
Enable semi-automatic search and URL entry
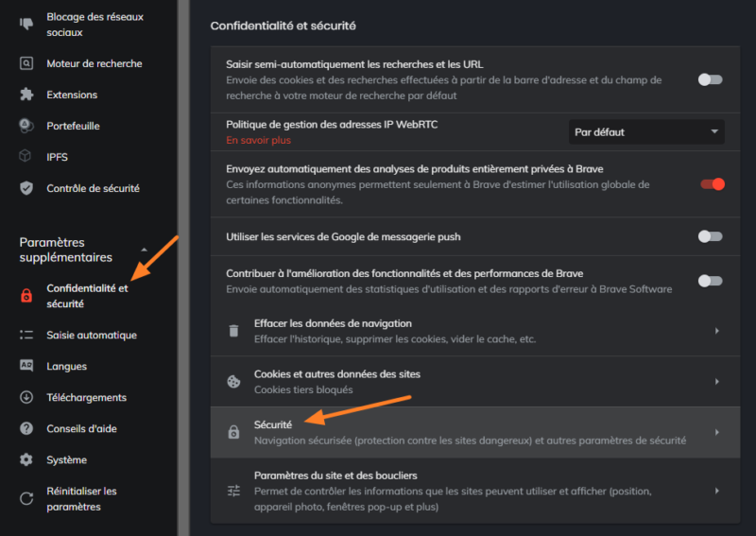711,79
